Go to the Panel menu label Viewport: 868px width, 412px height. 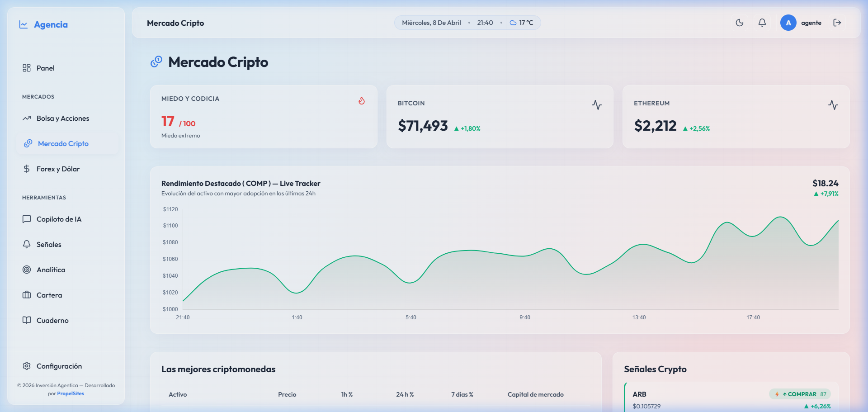[46, 68]
